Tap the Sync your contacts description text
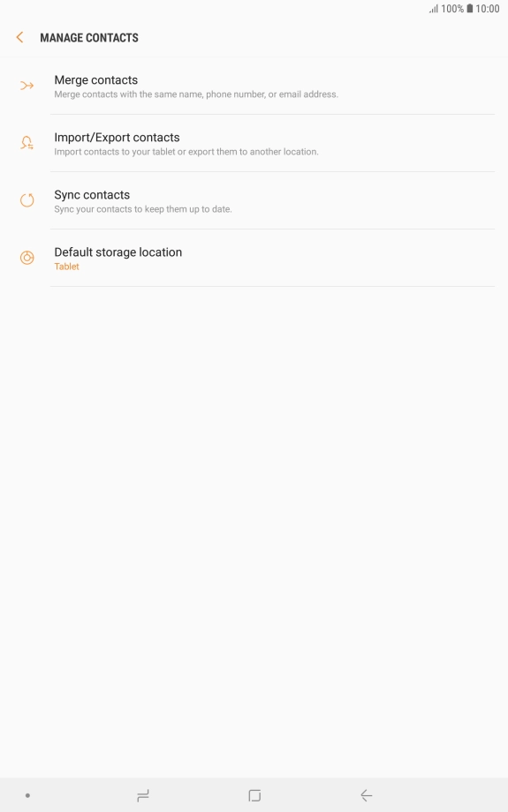Viewport: 508px width, 812px height. click(142, 209)
